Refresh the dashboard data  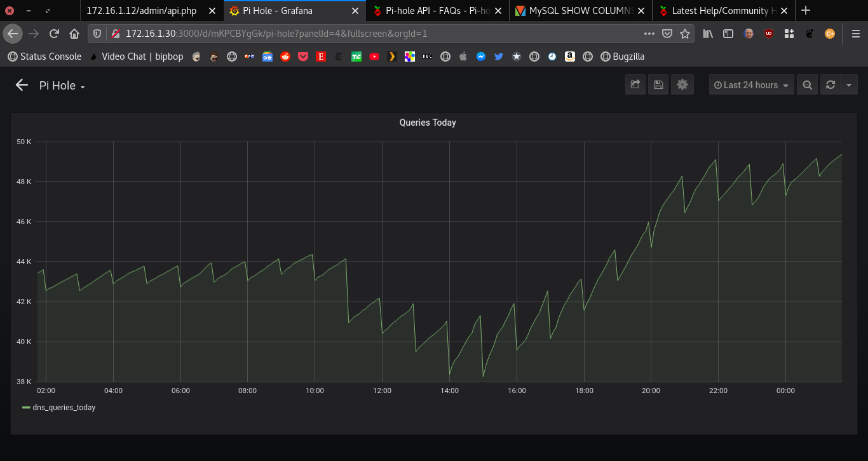pos(831,84)
